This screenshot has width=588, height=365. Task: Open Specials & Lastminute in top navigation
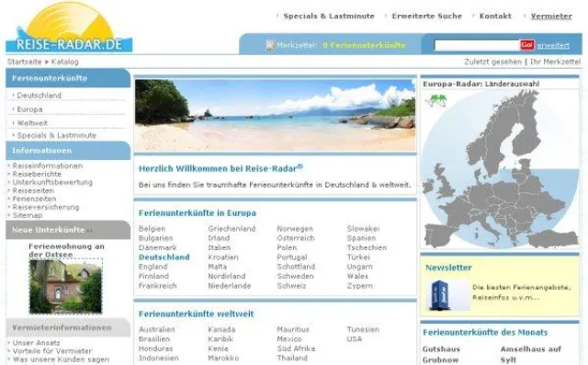[x=329, y=17]
